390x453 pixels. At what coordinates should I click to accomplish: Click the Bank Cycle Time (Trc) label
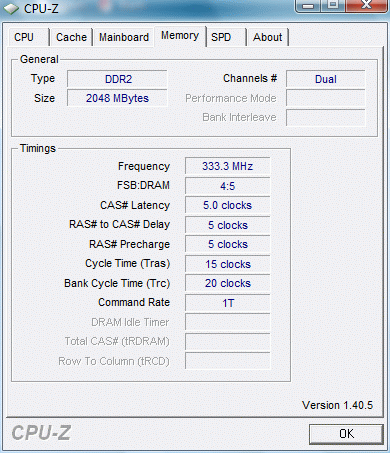coord(117,283)
